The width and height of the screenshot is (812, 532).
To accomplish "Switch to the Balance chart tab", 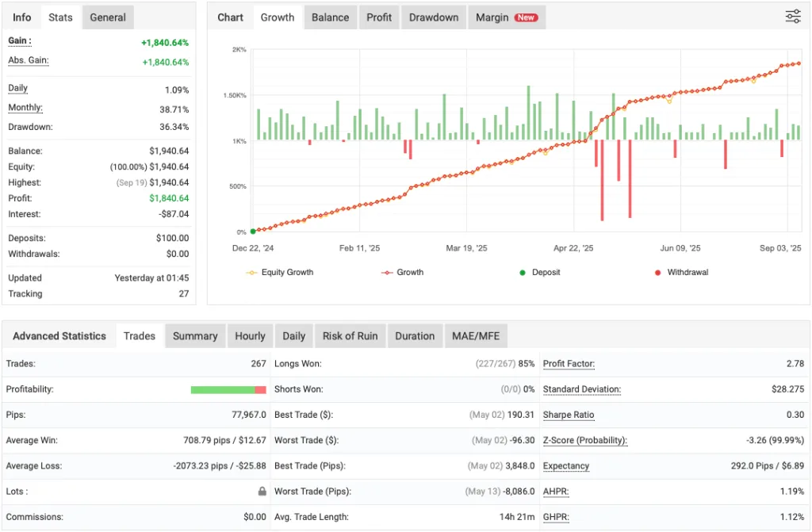I will (330, 17).
